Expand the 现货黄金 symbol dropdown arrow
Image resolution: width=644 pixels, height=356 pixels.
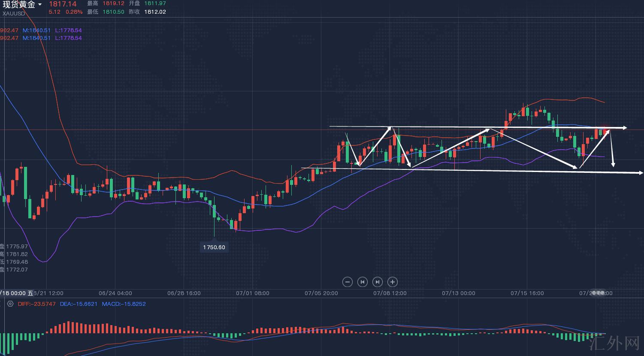pos(40,5)
